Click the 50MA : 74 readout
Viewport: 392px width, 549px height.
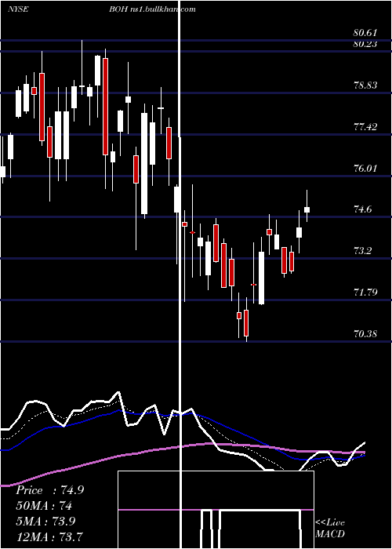(x=44, y=506)
